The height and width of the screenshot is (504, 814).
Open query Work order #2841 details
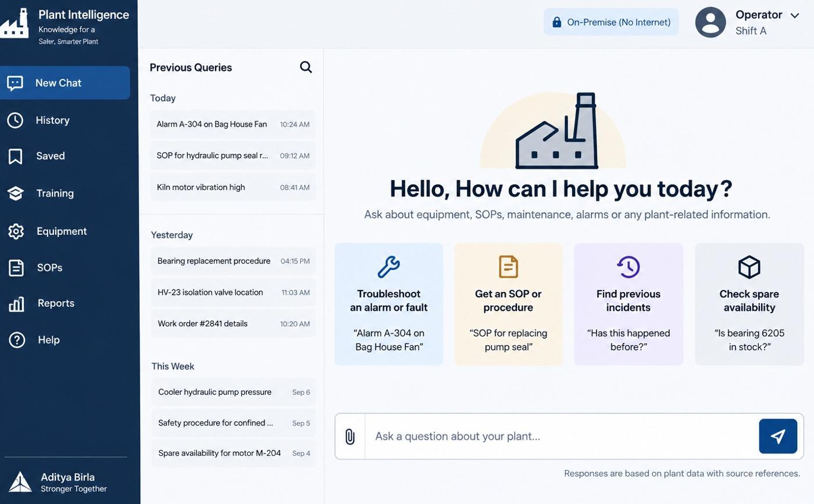coord(233,324)
